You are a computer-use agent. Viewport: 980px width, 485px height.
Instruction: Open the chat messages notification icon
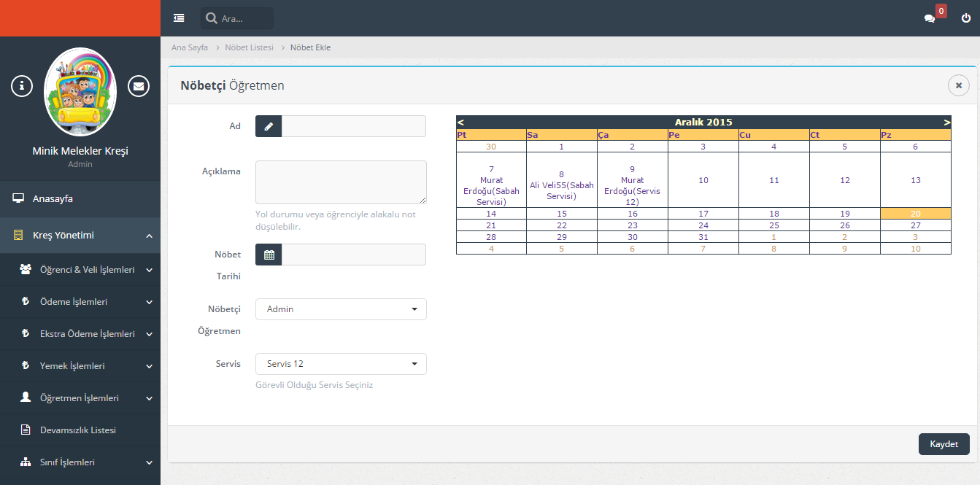930,18
